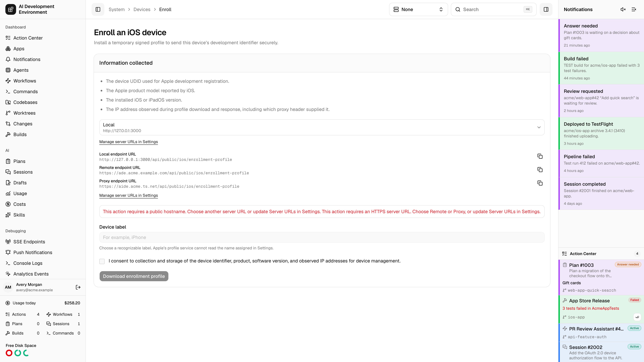The height and width of the screenshot is (362, 644).
Task: Open the Build failed notification
Action: [601, 68]
